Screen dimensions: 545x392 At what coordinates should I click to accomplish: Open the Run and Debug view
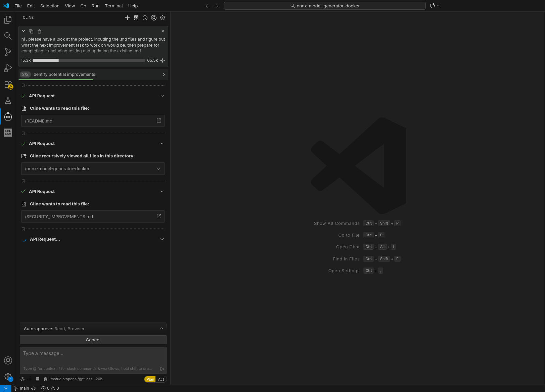tap(8, 68)
